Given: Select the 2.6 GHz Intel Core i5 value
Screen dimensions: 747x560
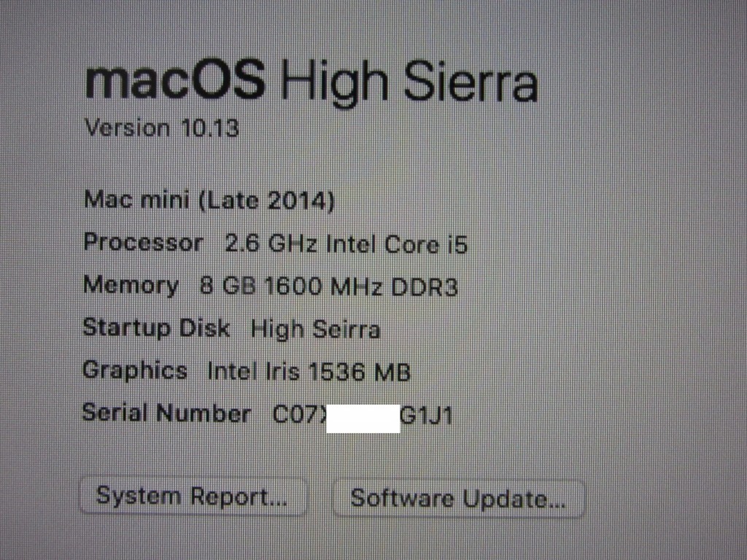Looking at the screenshot, I should [346, 244].
